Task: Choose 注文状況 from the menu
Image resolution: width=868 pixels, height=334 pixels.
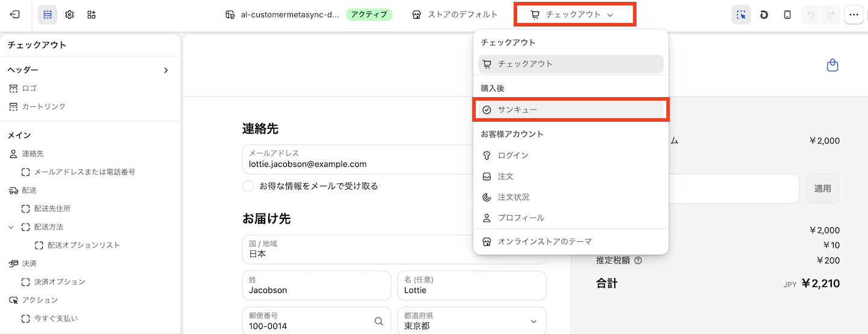Action: pyautogui.click(x=571, y=197)
